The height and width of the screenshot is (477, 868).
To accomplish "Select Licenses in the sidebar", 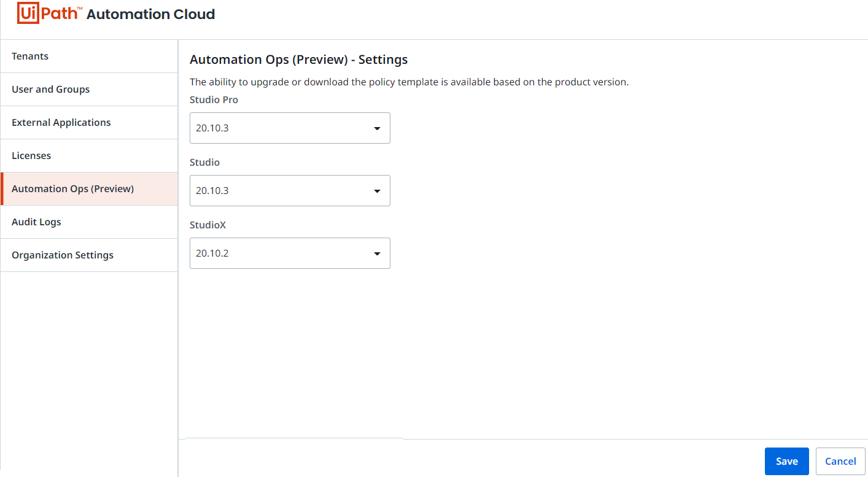I will 89,156.
